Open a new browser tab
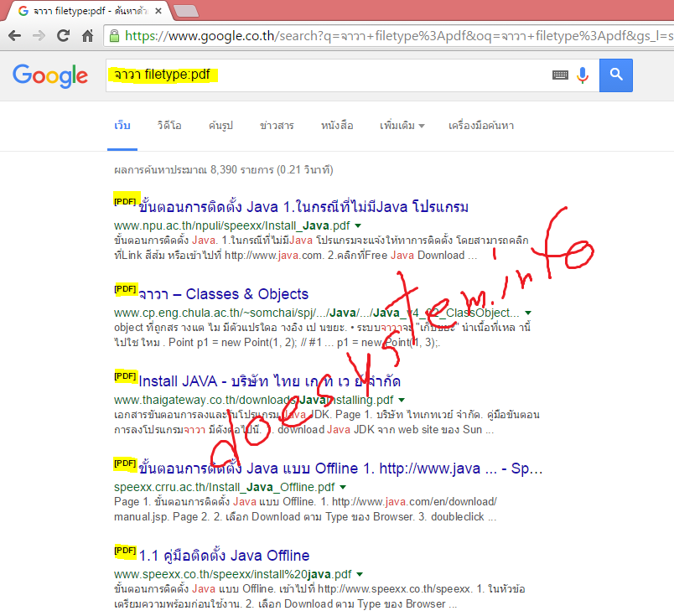Image resolution: width=674 pixels, height=616 pixels. [x=186, y=11]
